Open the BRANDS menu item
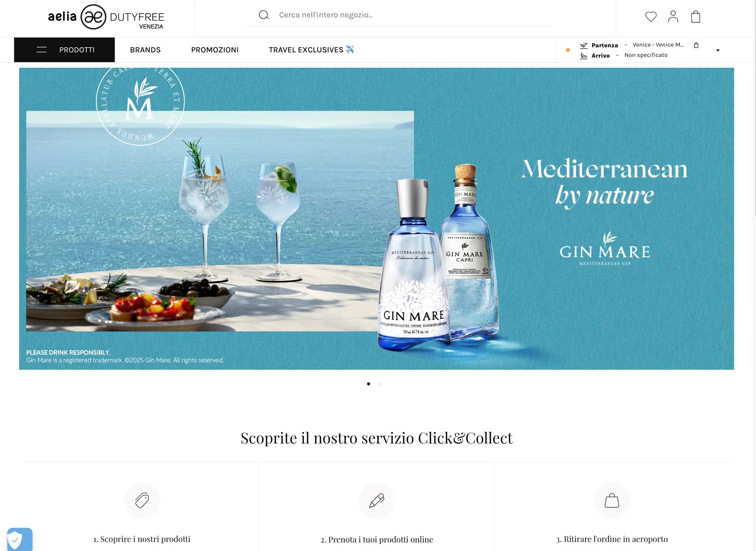This screenshot has width=756, height=551. click(x=145, y=50)
